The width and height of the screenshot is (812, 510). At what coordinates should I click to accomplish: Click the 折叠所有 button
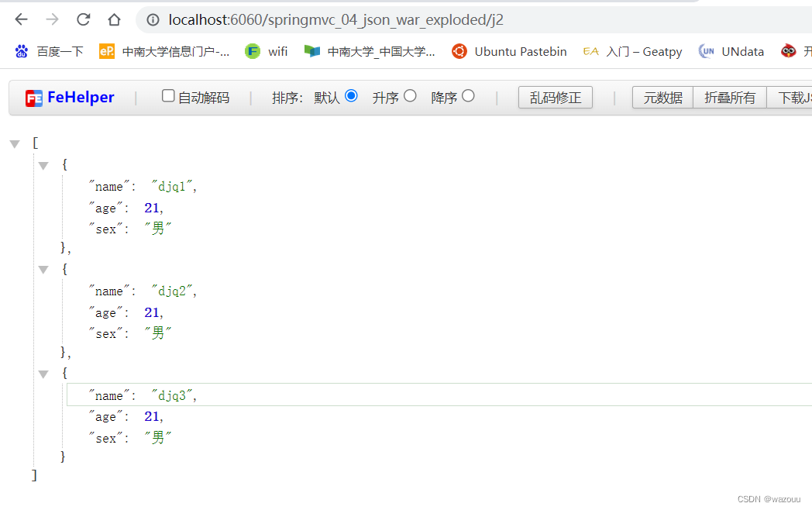pos(730,98)
